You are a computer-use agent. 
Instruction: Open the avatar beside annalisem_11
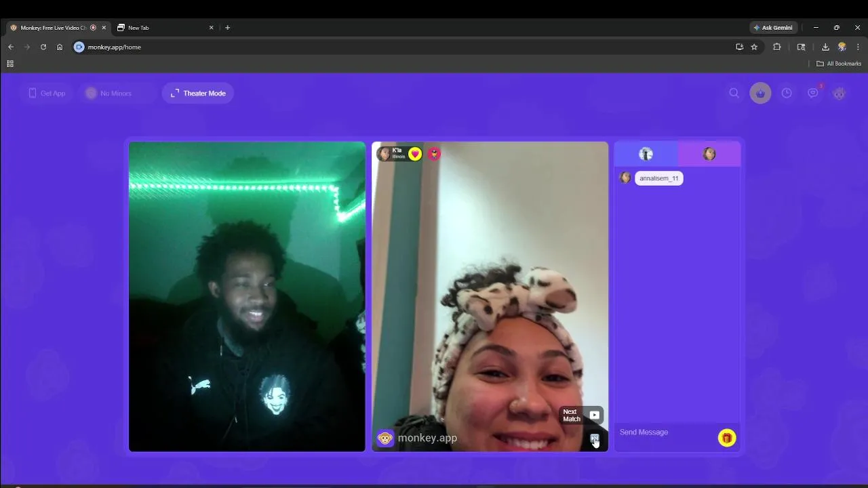[x=625, y=178]
